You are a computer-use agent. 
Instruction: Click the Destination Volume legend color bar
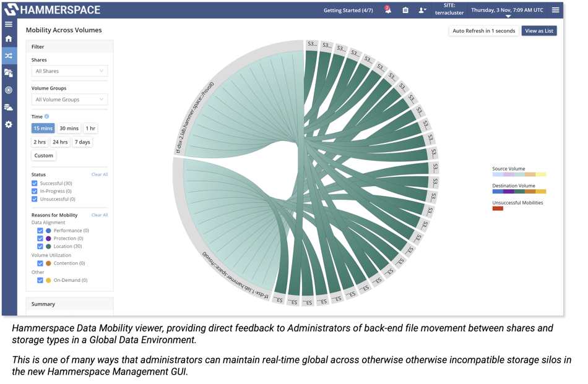click(519, 192)
